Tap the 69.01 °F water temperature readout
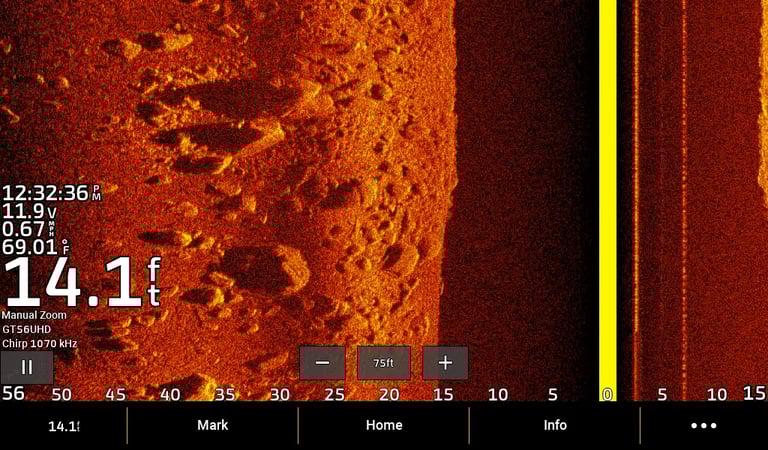This screenshot has width=768, height=450. pos(36,247)
